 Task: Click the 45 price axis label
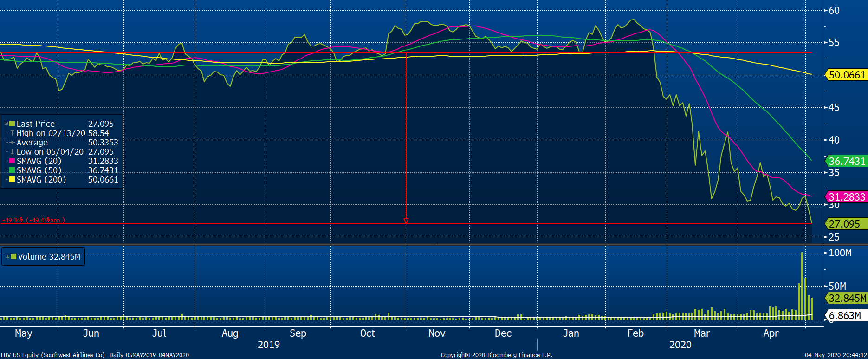(x=834, y=107)
